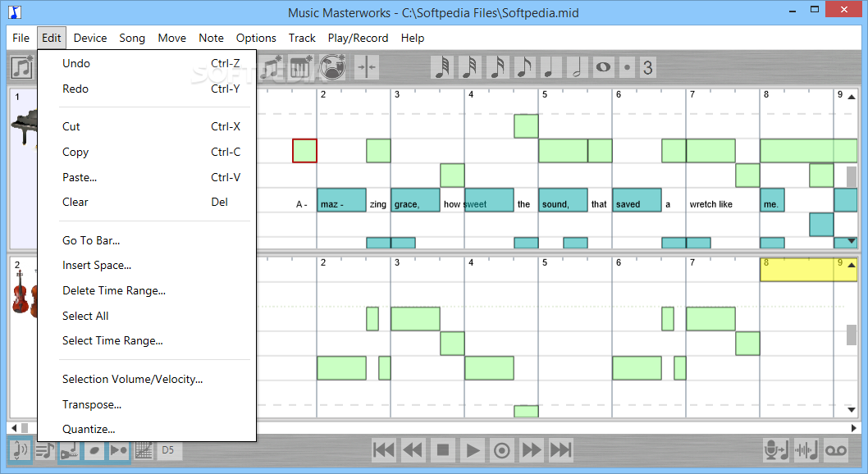Click the horizontal scrollbar right arrow
This screenshot has width=868, height=474.
coord(853,428)
